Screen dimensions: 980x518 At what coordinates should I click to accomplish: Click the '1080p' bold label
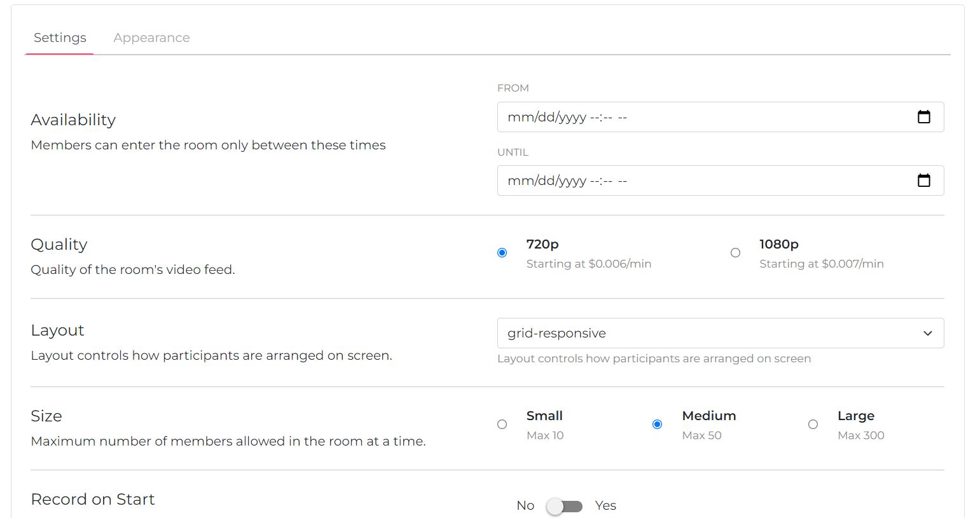tap(779, 244)
